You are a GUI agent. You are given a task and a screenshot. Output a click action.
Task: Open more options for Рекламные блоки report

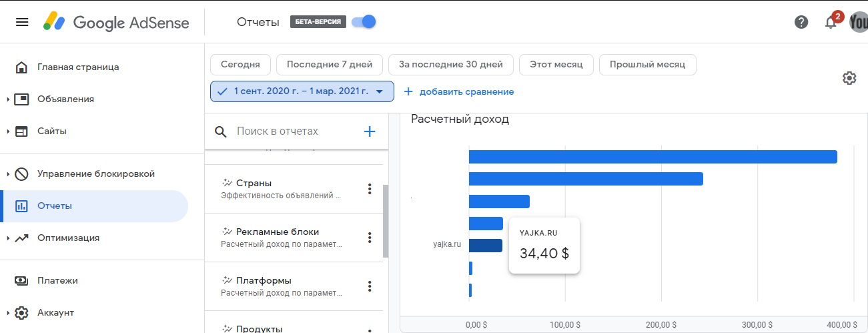pos(370,238)
